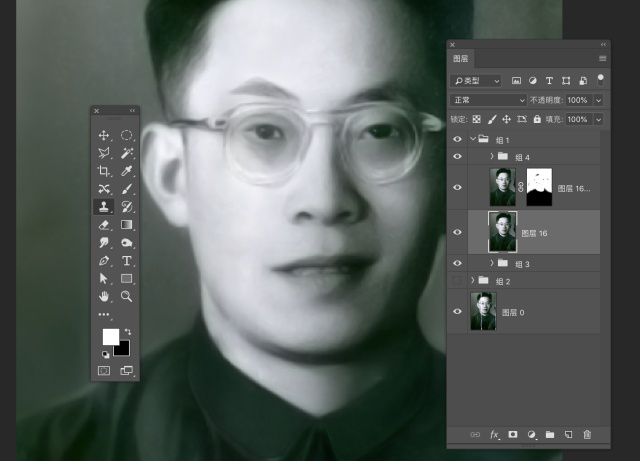Select the Clone Stamp tool

[x=104, y=207]
